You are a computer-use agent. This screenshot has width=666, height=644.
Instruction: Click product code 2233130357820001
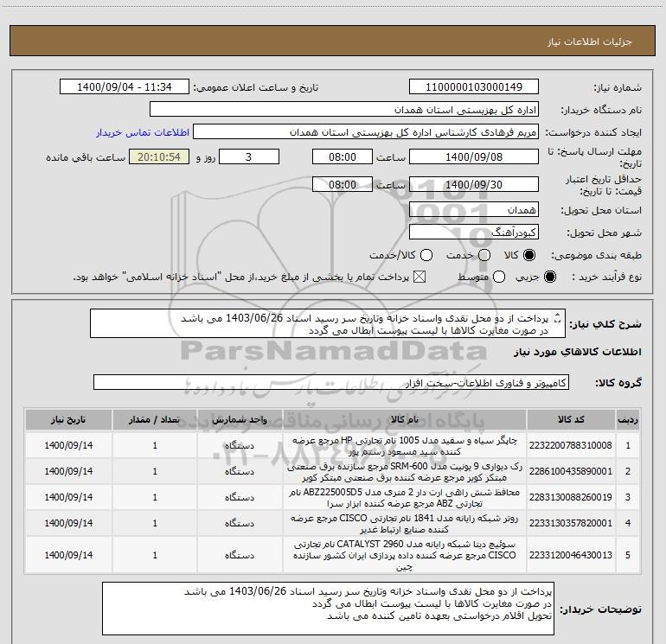571,523
